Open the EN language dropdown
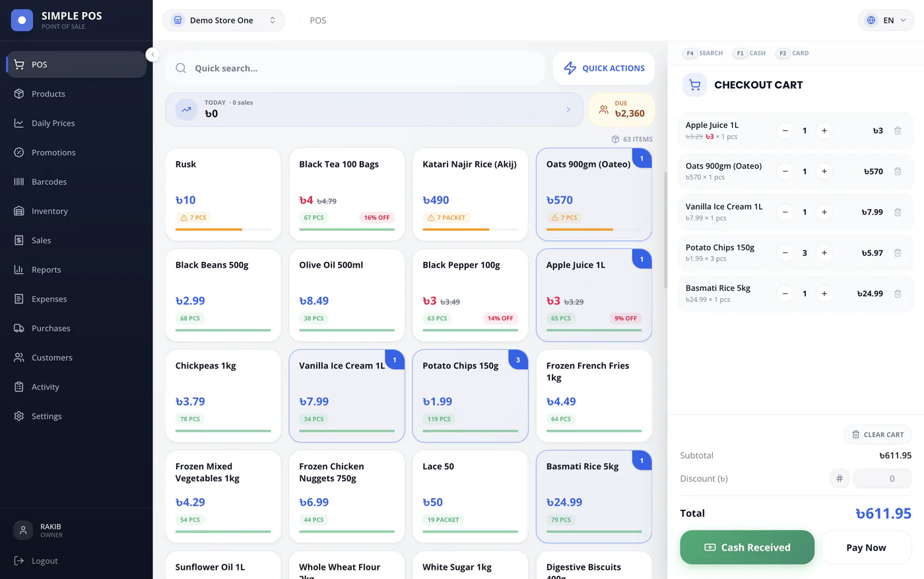The height and width of the screenshot is (579, 924). 886,20
